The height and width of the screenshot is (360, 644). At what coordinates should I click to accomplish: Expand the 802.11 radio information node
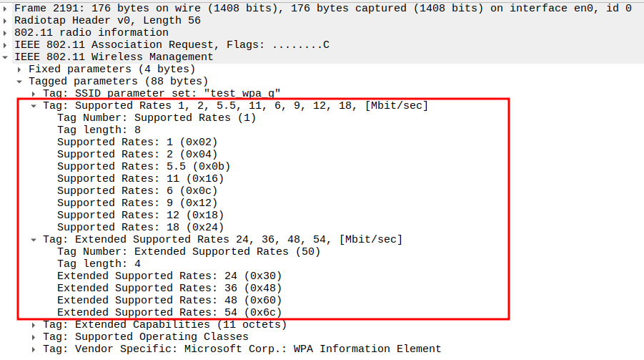tap(6, 33)
